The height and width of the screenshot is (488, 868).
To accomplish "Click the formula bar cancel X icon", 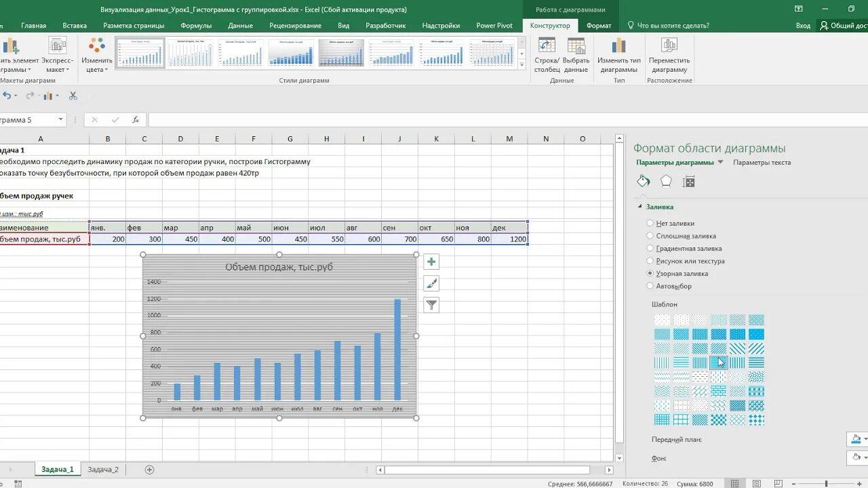I will pyautogui.click(x=94, y=120).
